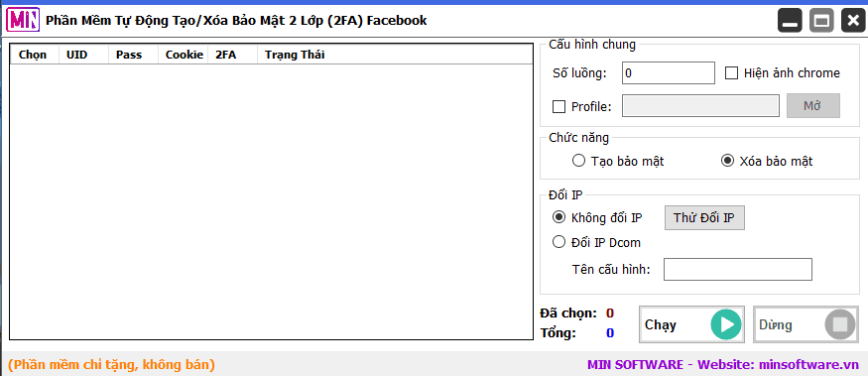
Task: Click the MIN logo icon in title bar
Action: 23,21
